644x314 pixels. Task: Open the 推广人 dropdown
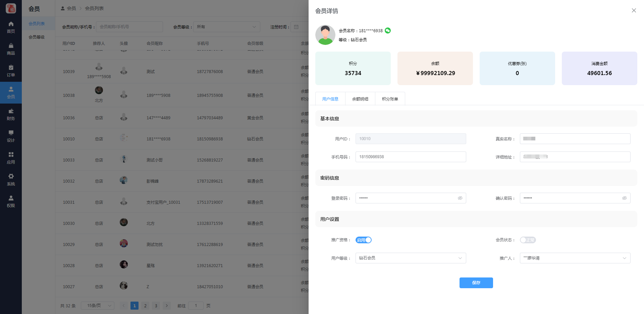click(575, 258)
